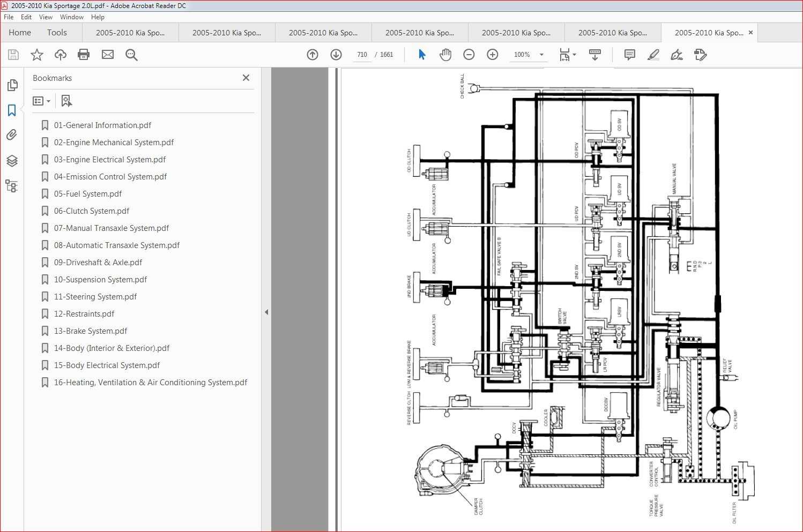Viewport: 803px width, 532px height.
Task: Add the document to starred bookmarks
Action: pyautogui.click(x=37, y=55)
